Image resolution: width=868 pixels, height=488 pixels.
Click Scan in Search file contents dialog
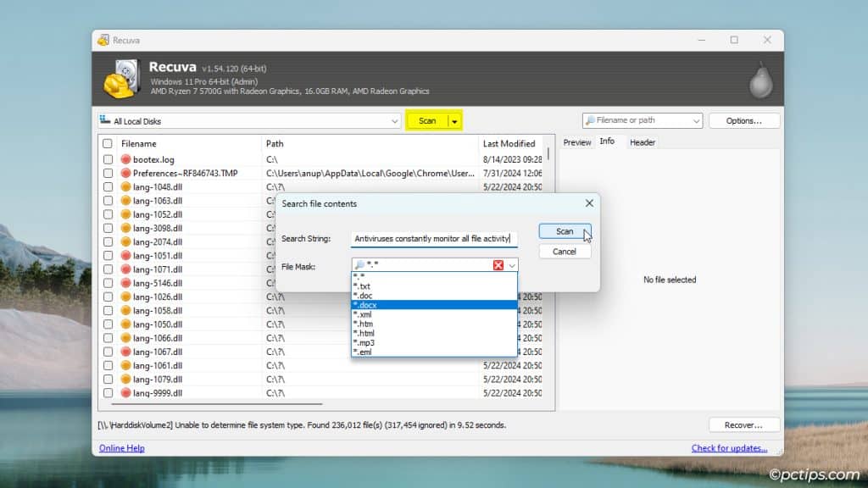point(565,231)
